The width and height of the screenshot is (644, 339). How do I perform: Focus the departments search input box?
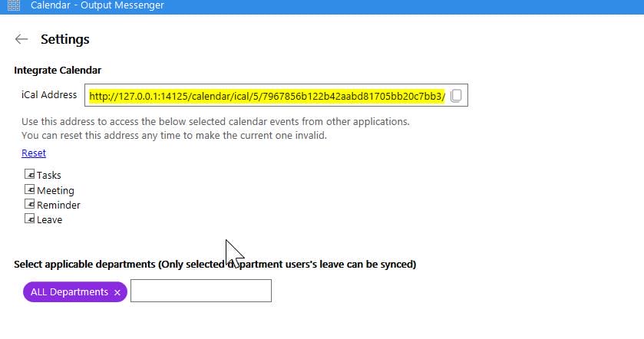(201, 291)
